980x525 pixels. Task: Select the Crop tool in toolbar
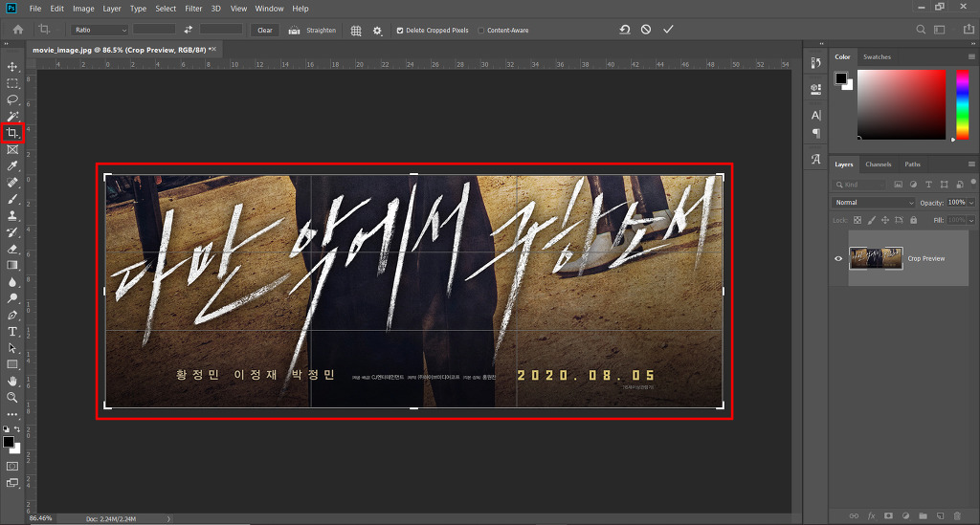[11, 132]
